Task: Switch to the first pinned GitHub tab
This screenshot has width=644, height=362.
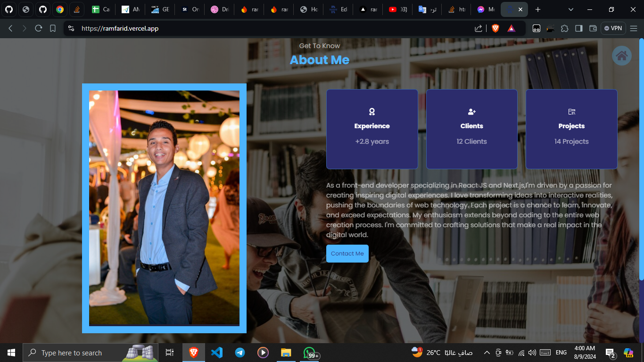Action: [9, 9]
